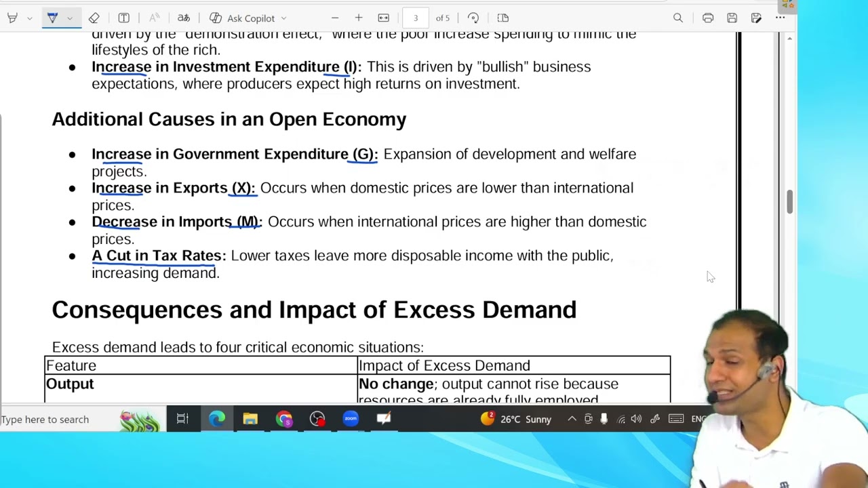Screen dimensions: 868x488
Task: Open the weather widget showing 26°C Sunny
Action: click(x=516, y=420)
